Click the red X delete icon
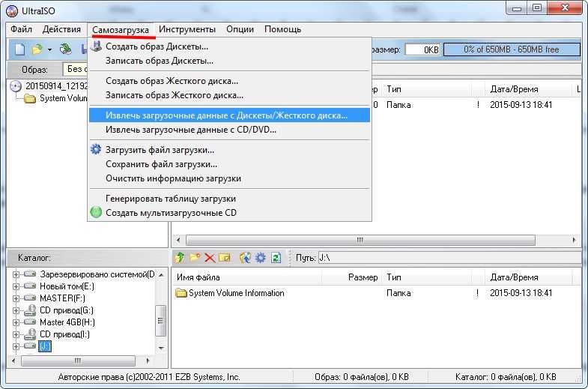 coord(210,258)
